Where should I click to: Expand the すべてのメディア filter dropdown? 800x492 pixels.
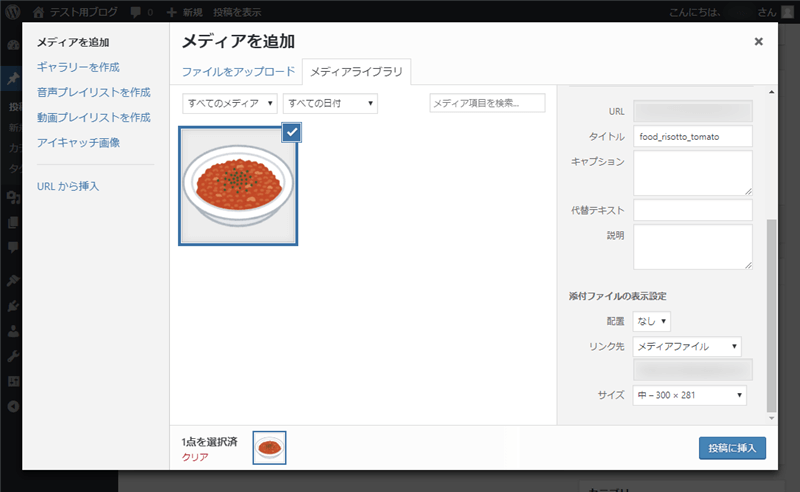click(230, 103)
